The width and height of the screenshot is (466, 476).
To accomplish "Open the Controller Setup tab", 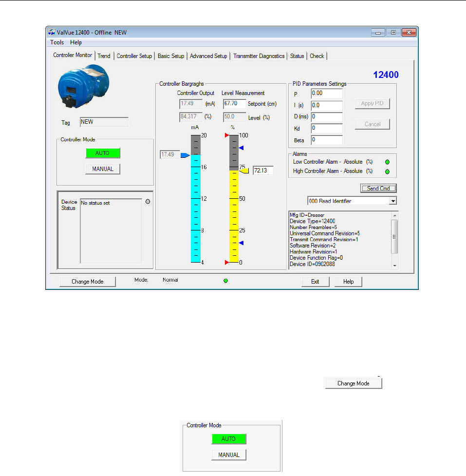I will (x=134, y=56).
